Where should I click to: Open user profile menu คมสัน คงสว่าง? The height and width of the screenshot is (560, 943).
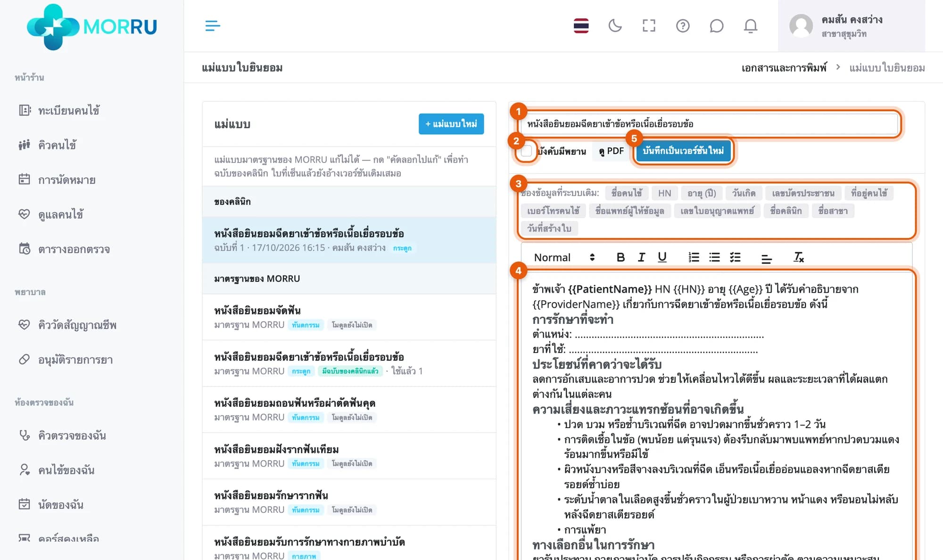tap(851, 26)
